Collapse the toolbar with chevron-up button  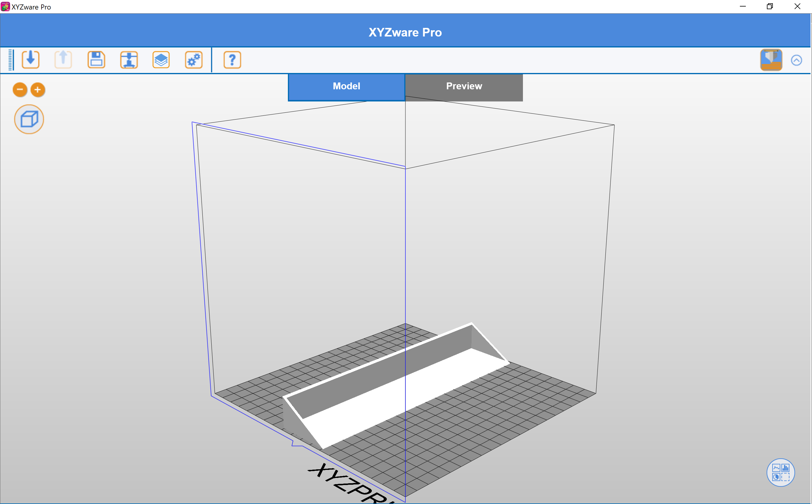[x=796, y=60]
